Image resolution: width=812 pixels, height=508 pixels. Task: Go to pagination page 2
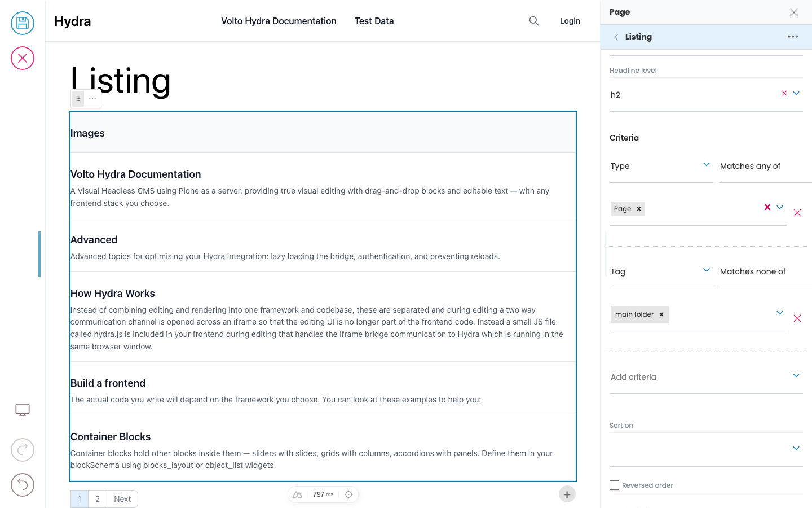(x=98, y=499)
